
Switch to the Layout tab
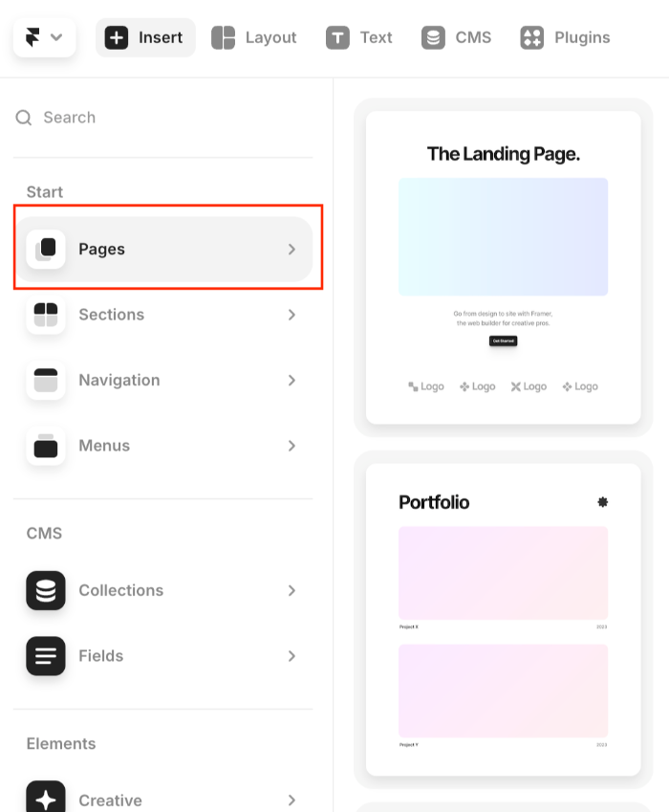point(253,37)
